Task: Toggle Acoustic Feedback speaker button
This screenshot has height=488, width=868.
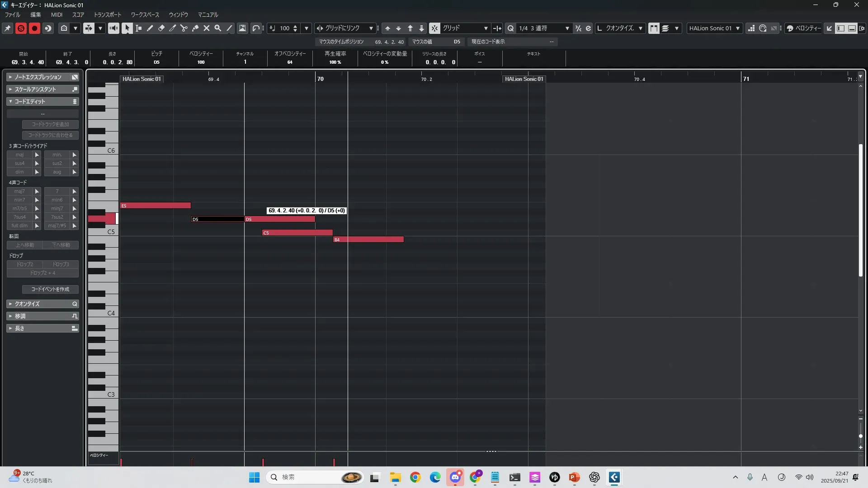Action: (x=113, y=28)
